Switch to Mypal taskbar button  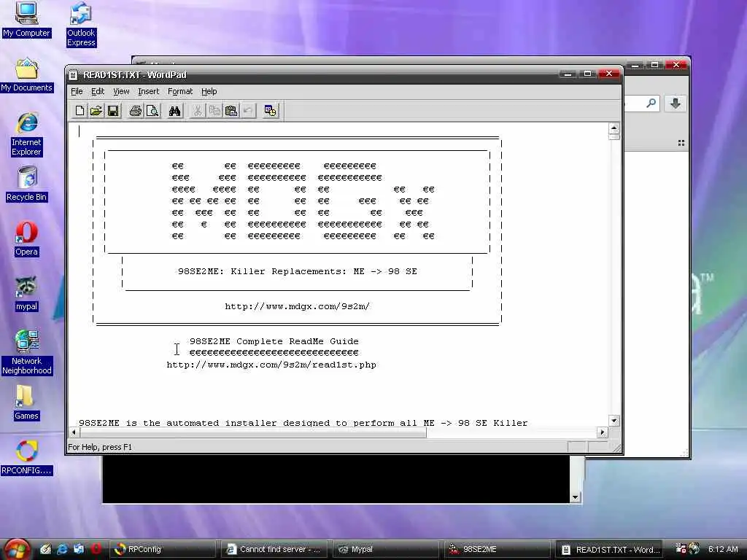pyautogui.click(x=386, y=549)
